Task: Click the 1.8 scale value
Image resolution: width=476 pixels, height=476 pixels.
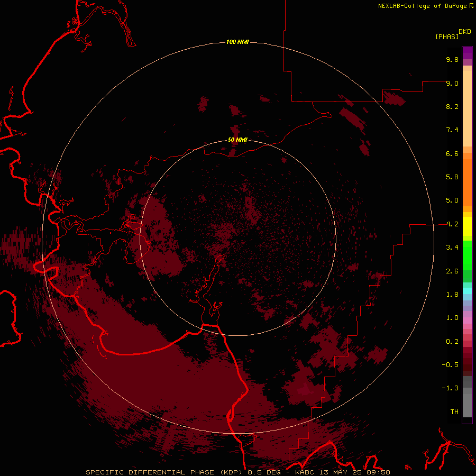Action: 452,295
